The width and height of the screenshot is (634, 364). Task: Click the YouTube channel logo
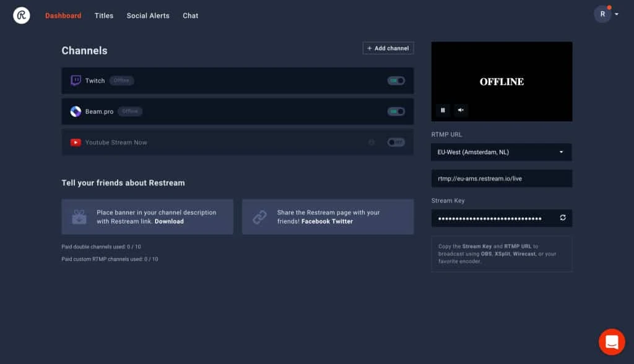click(x=76, y=142)
